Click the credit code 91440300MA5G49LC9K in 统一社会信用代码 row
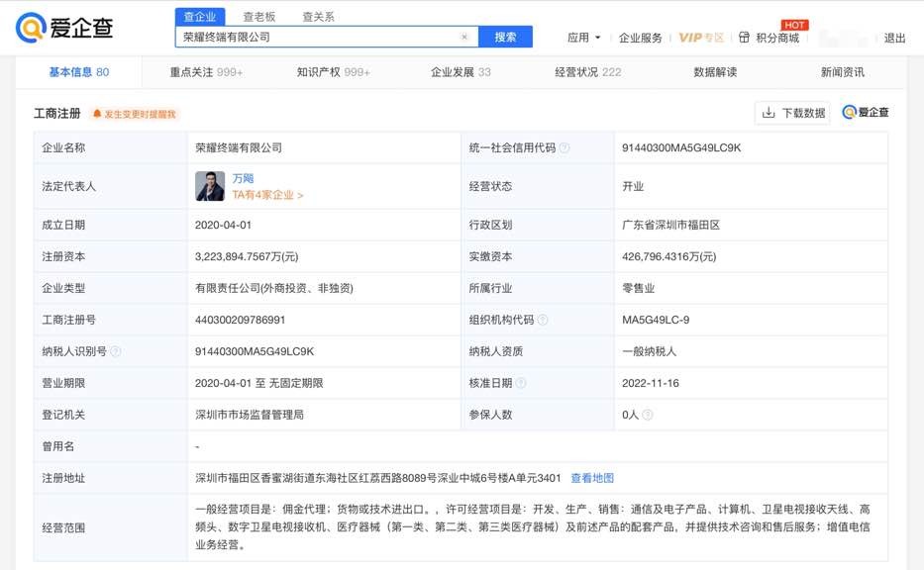Image resolution: width=924 pixels, height=570 pixels. [x=681, y=147]
